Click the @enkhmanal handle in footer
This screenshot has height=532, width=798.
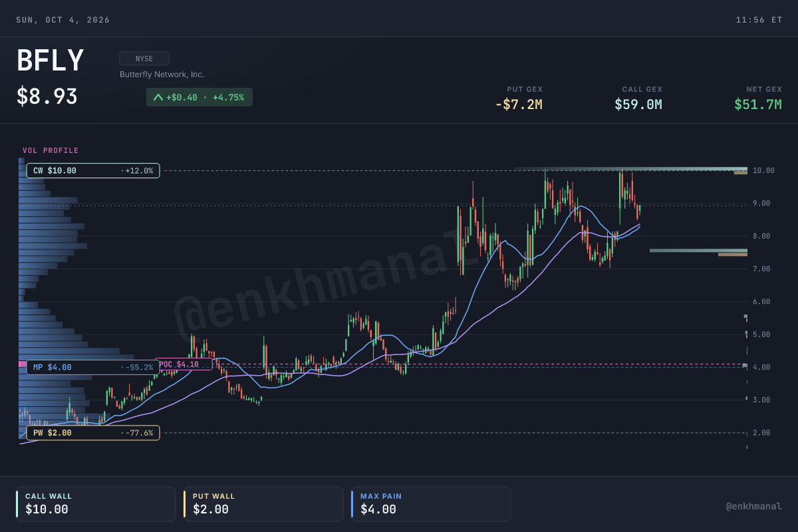(754, 507)
